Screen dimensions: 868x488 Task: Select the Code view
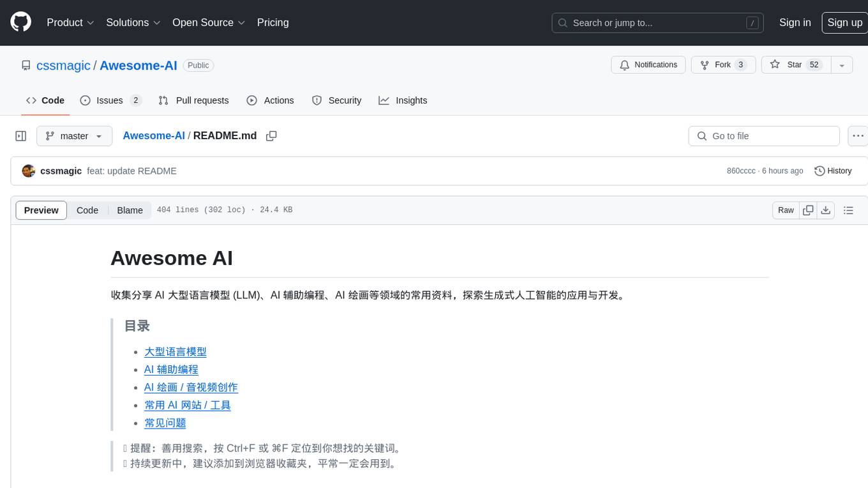point(87,210)
